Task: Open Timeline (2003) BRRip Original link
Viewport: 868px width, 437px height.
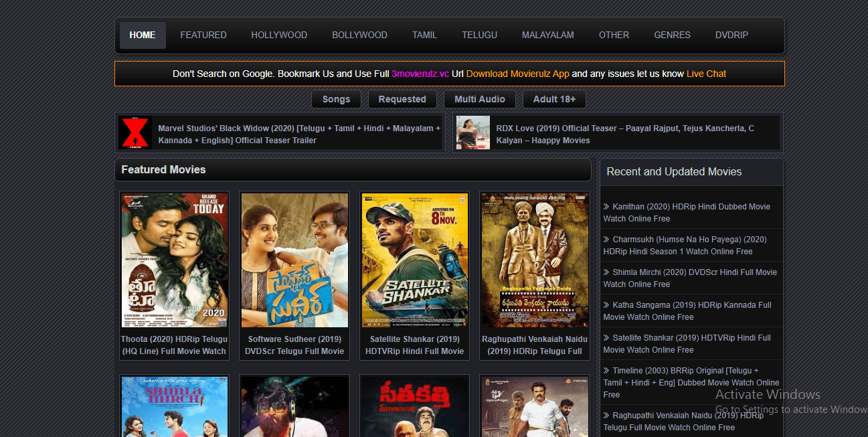Action: tap(691, 383)
